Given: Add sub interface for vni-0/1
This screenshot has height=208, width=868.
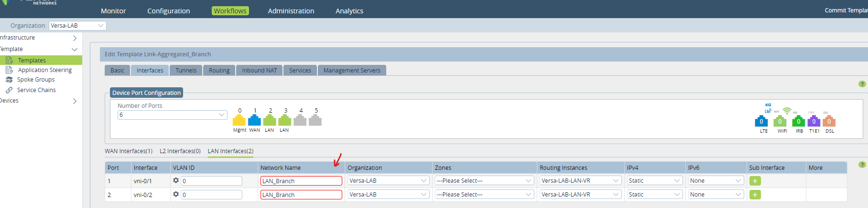Looking at the screenshot, I should pos(755,181).
